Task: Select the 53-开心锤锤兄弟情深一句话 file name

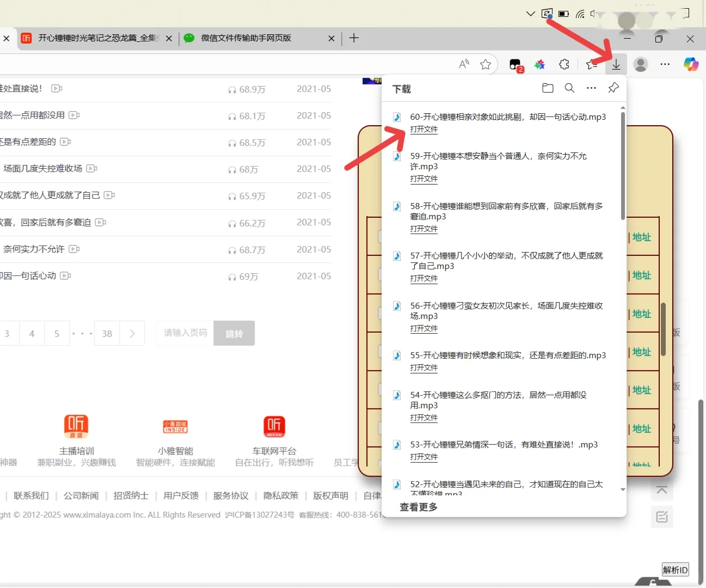Action: [x=504, y=445]
